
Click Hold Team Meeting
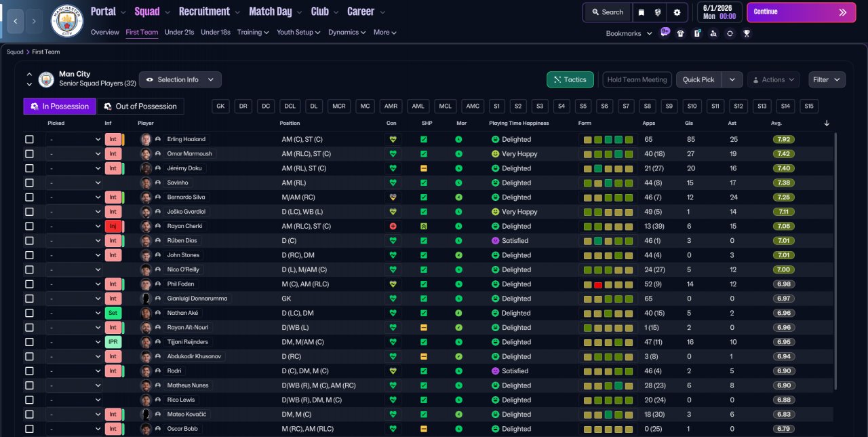coord(637,79)
